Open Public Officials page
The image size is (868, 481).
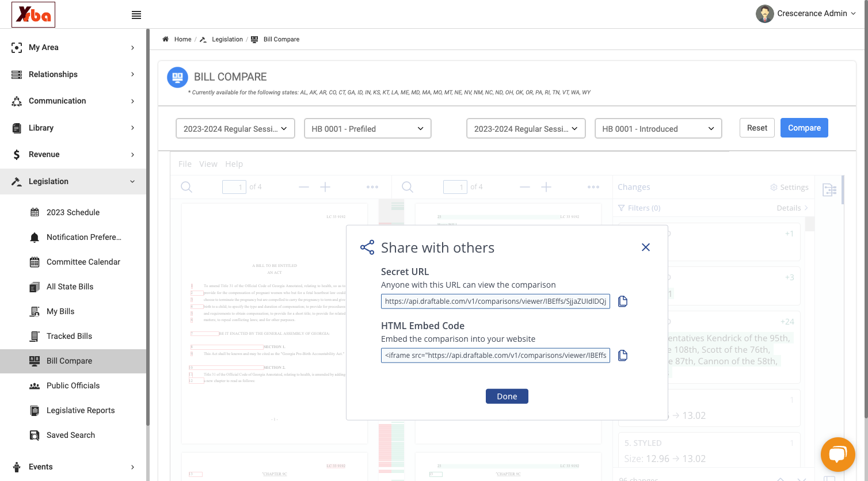tap(73, 385)
